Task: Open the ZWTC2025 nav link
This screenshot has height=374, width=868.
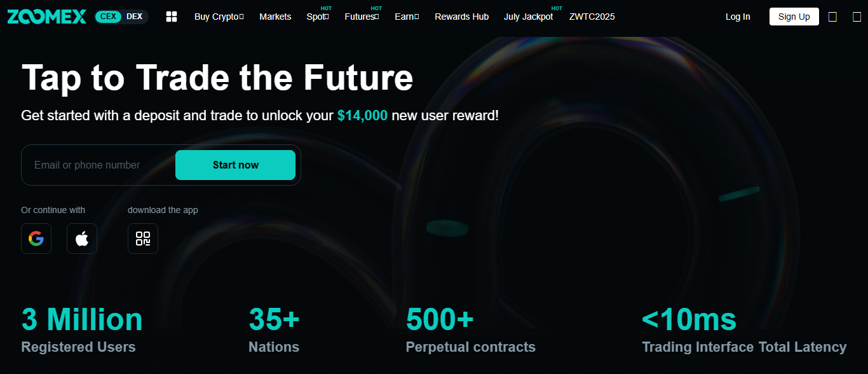Action: pyautogui.click(x=592, y=17)
